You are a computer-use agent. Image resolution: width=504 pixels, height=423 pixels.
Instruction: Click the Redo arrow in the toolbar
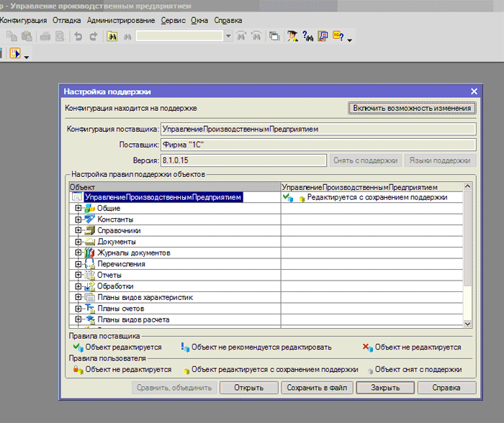pos(92,36)
